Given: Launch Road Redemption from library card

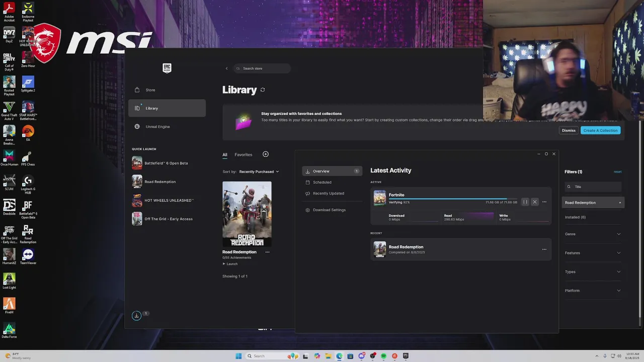Looking at the screenshot, I should coord(230,264).
